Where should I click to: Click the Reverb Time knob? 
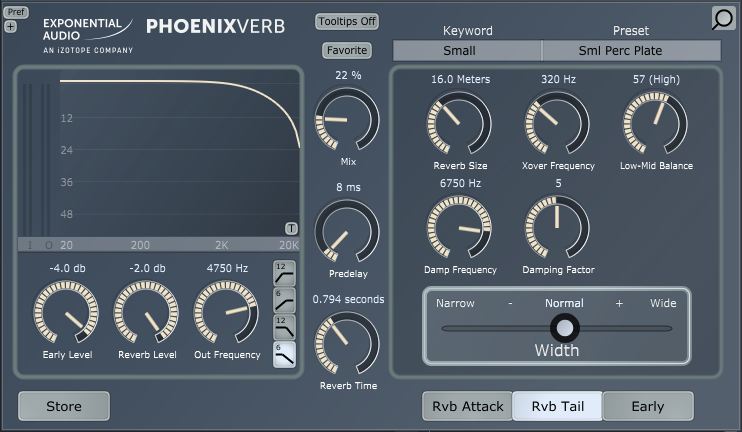click(347, 343)
